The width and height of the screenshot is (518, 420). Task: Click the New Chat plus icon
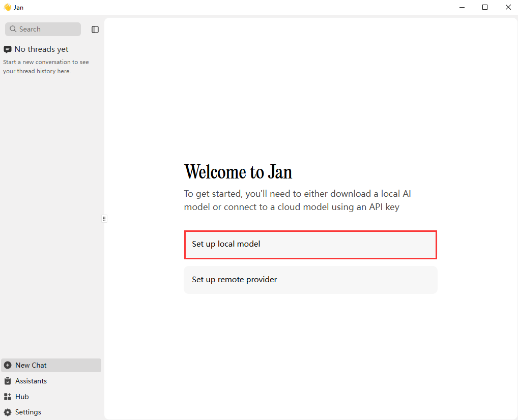(x=8, y=365)
